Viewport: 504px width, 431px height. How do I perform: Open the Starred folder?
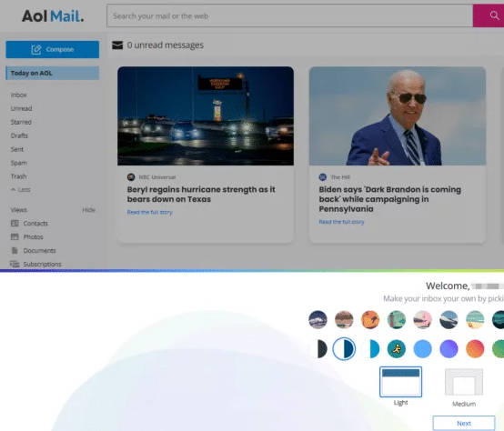(21, 122)
